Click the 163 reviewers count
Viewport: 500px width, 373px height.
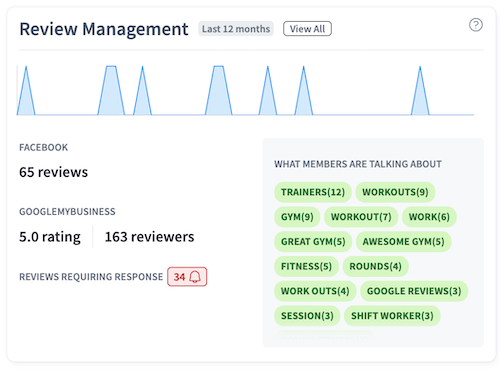[x=149, y=237]
